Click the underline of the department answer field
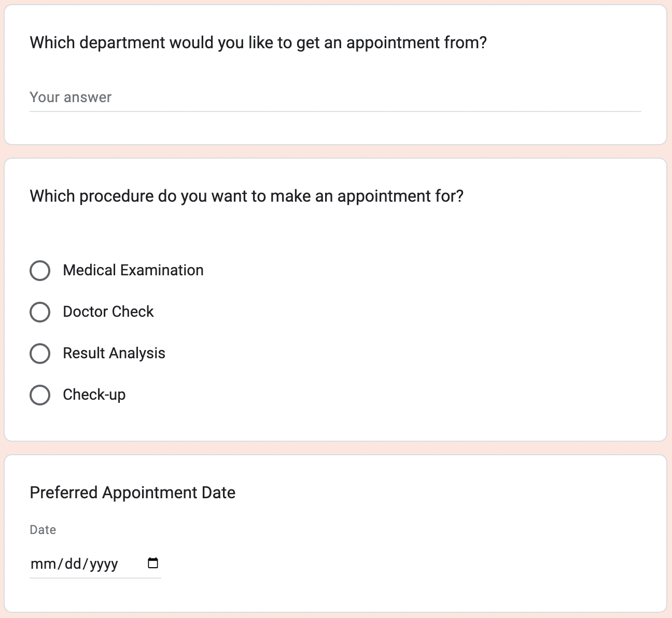Screen dimensions: 672x618 [335, 111]
